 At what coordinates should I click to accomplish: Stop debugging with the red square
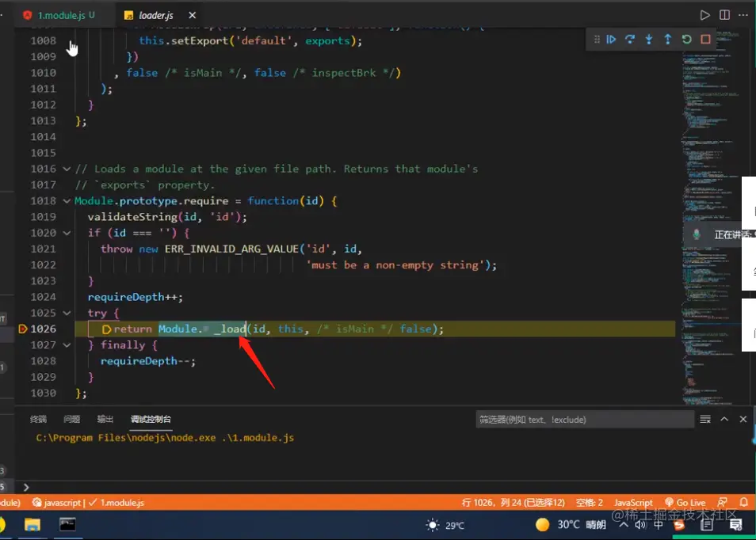click(x=705, y=40)
